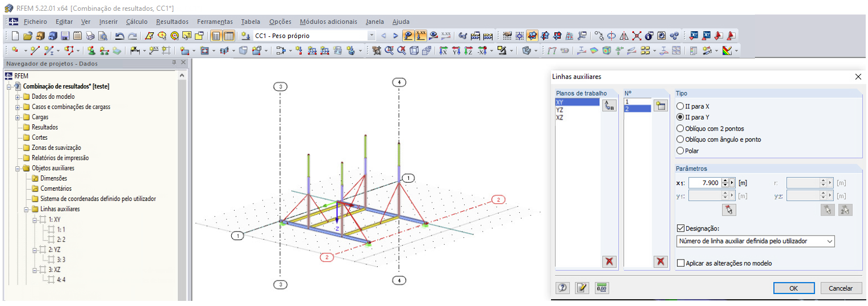
Task: Click the previous load case arrow
Action: coord(383,36)
